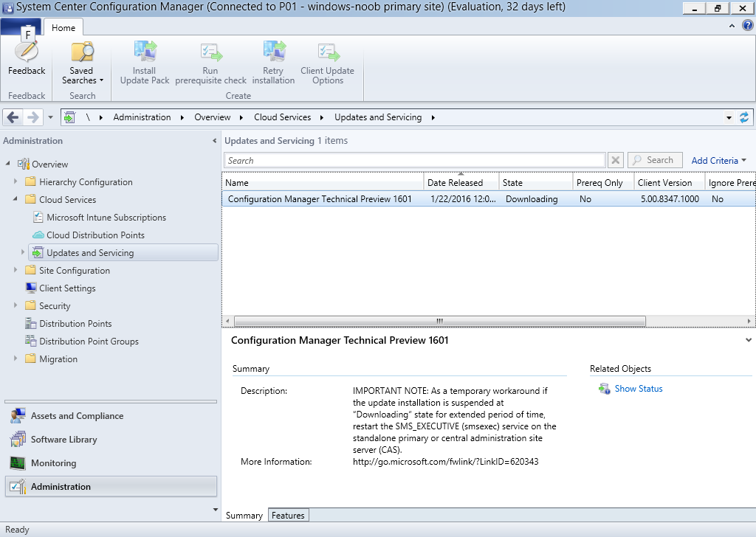
Task: Expand Security node arrow
Action: pos(16,305)
